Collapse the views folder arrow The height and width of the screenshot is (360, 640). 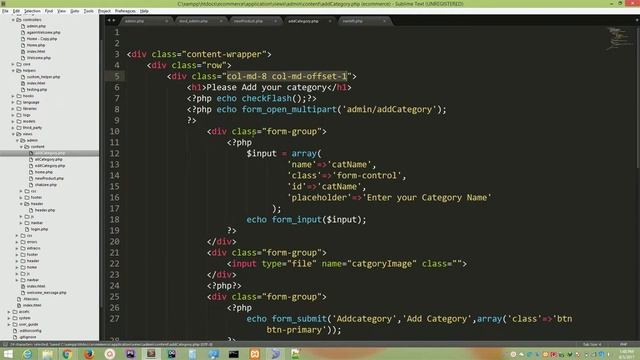(13, 134)
